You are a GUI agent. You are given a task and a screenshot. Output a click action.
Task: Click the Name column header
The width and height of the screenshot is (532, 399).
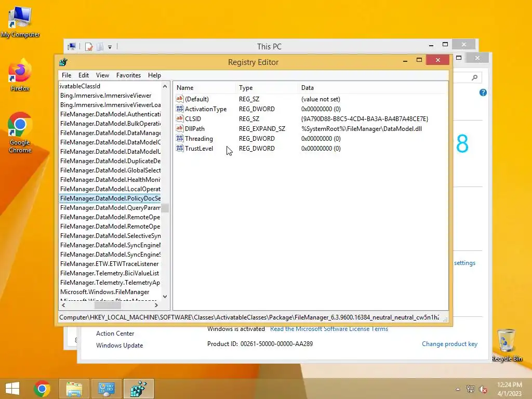204,87
